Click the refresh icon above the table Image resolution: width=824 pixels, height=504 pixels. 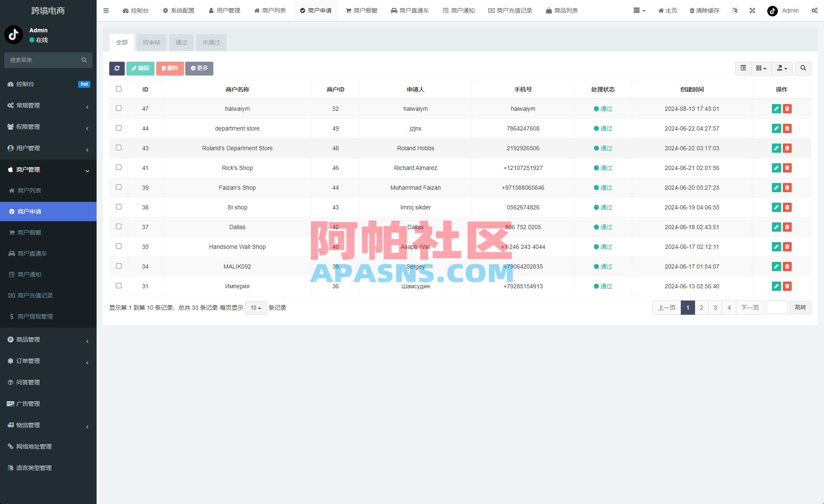[117, 68]
